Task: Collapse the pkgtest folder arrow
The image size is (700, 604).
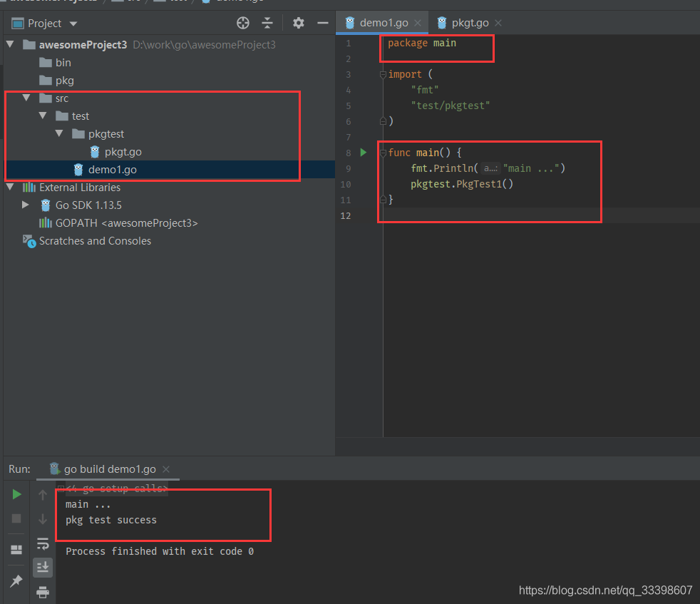Action: pyautogui.click(x=60, y=134)
